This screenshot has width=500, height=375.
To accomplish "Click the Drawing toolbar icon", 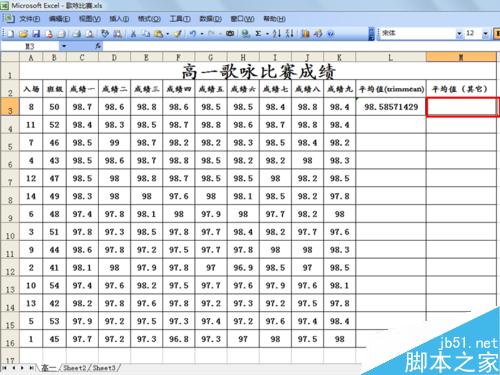I will click(318, 34).
